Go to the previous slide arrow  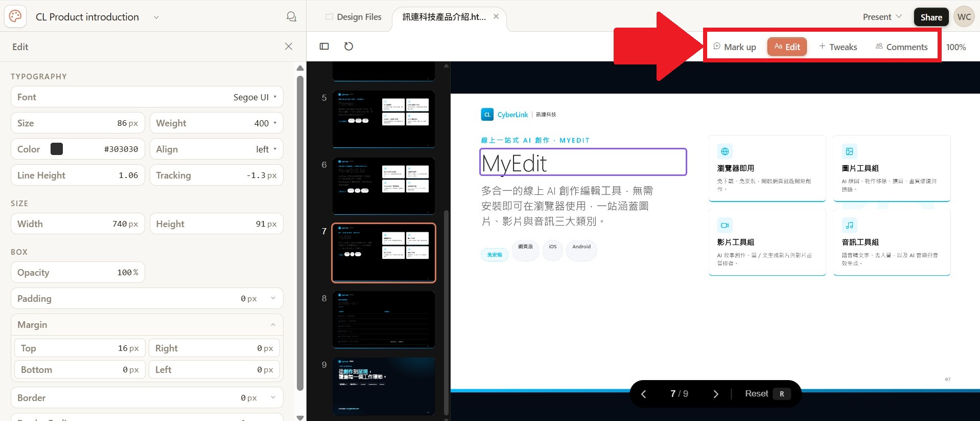pyautogui.click(x=643, y=394)
